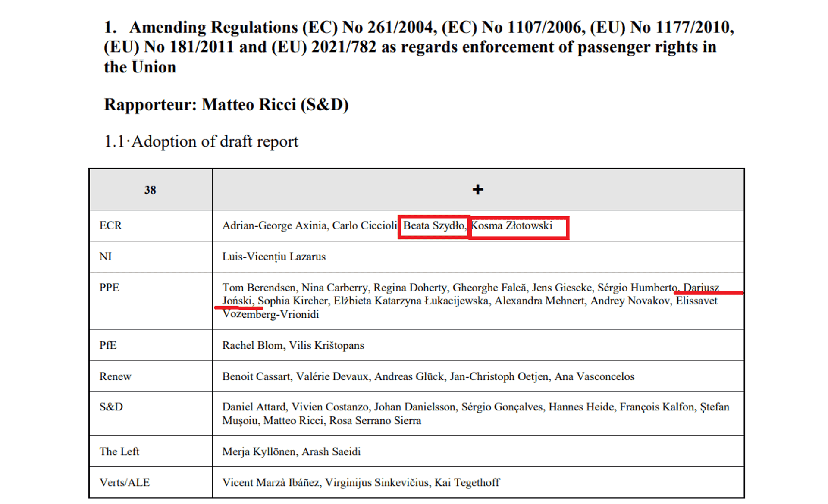Click the PPE group label

[109, 288]
